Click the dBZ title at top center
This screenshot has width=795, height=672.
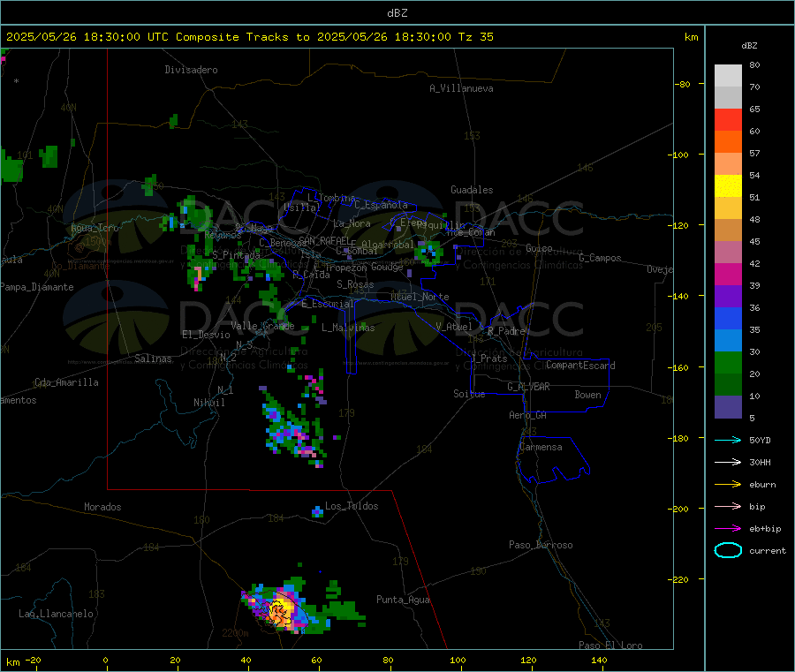pos(397,13)
